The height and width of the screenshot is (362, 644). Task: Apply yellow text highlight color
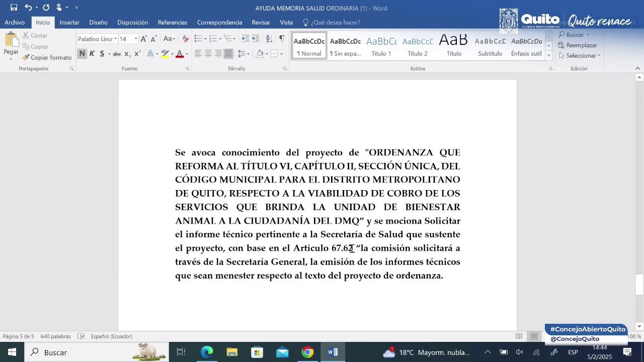(165, 54)
